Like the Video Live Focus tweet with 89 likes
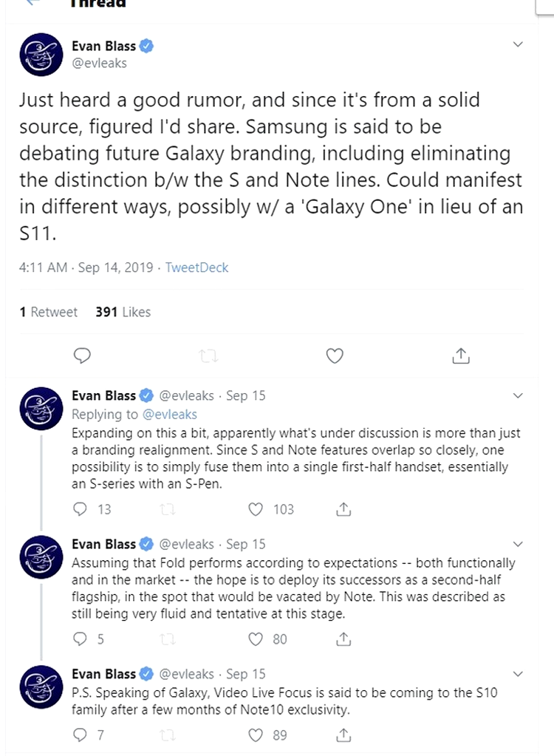554x756 pixels. tap(256, 735)
